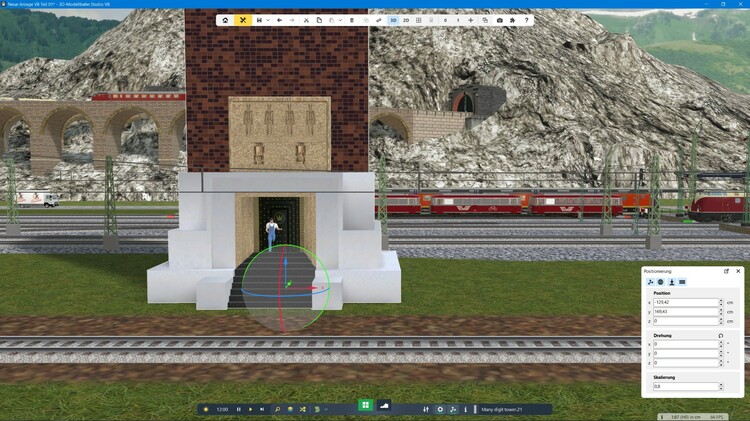
Task: Select camera preset 0 in toolbar
Action: [445, 20]
